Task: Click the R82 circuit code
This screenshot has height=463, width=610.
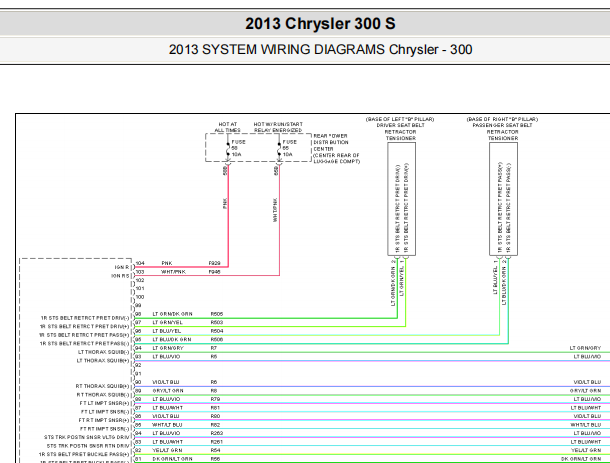Action: [216, 425]
